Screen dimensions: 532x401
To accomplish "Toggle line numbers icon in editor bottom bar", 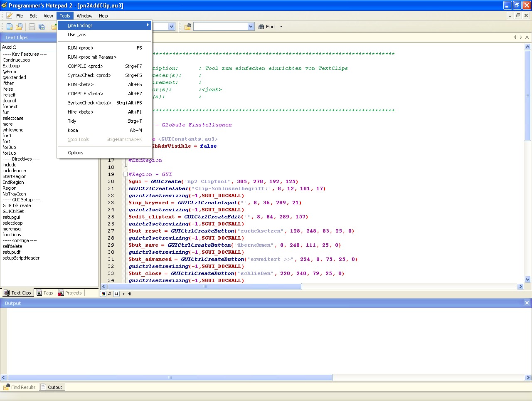I will (x=116, y=294).
